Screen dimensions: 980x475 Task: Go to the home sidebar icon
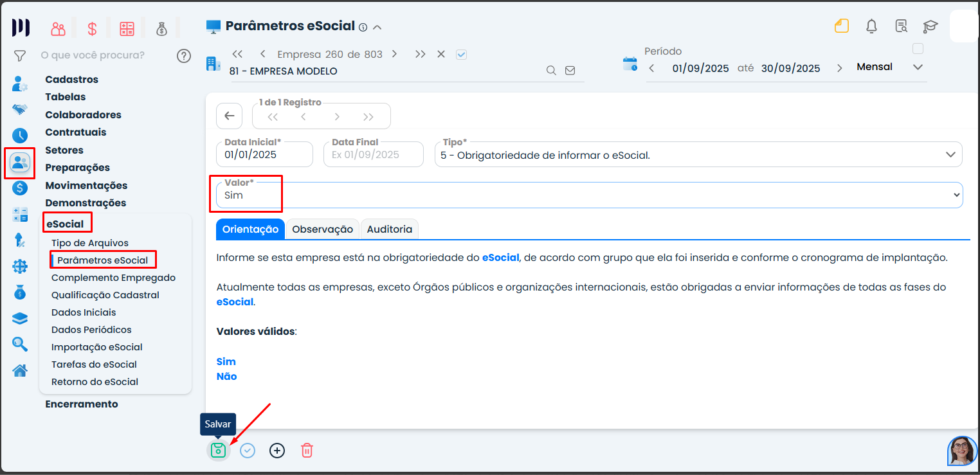click(20, 370)
